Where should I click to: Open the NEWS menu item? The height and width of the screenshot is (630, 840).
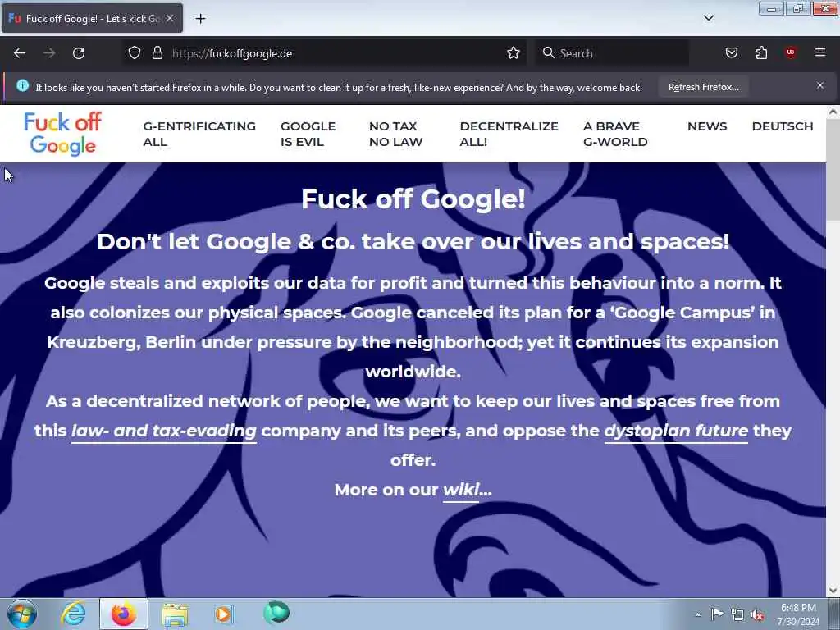pos(707,126)
